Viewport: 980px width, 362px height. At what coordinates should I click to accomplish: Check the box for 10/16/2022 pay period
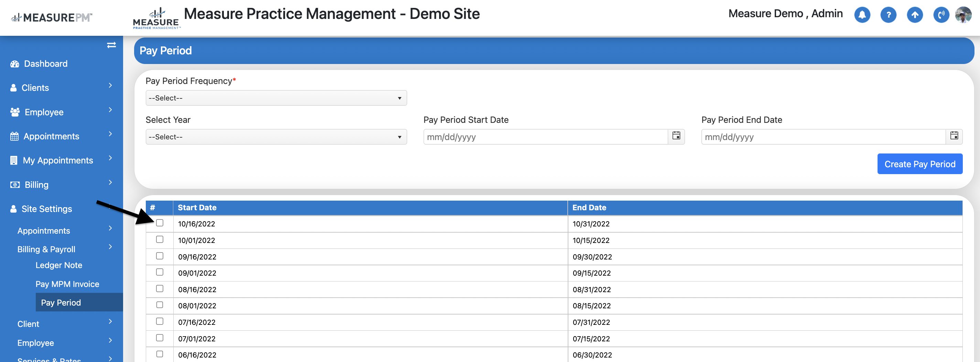pos(160,223)
